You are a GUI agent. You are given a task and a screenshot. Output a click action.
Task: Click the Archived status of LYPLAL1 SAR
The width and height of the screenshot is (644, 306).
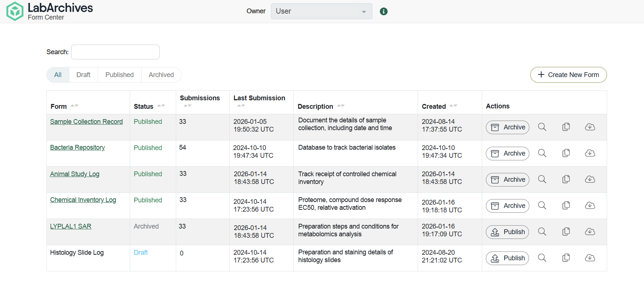coord(146,226)
